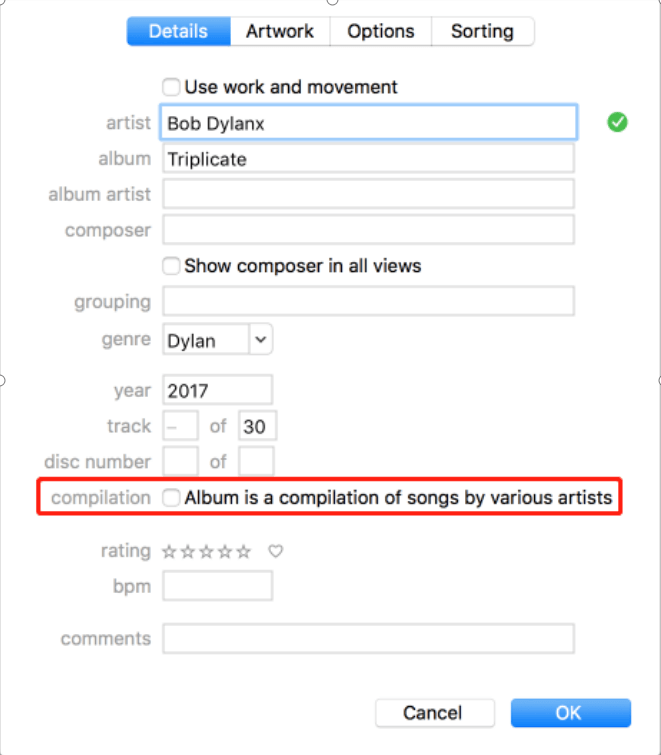
Task: Switch to the Artwork tab
Action: [280, 31]
